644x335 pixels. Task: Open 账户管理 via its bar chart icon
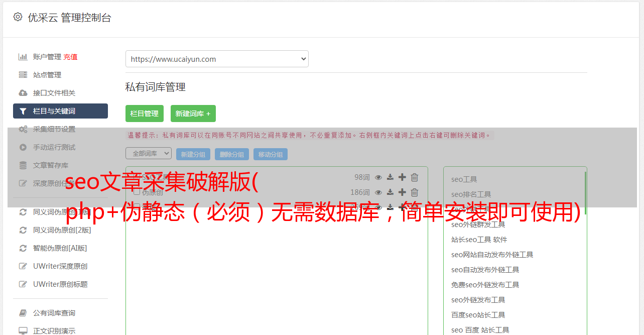tap(23, 57)
